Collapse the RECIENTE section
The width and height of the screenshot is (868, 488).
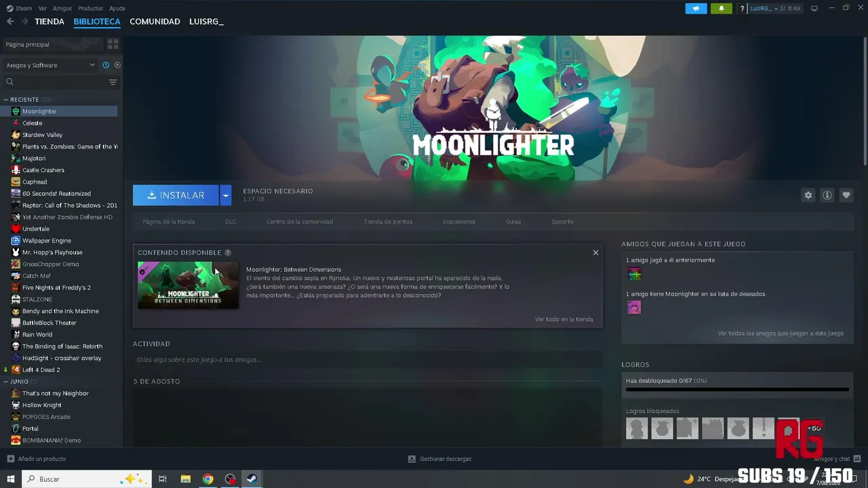[6, 100]
